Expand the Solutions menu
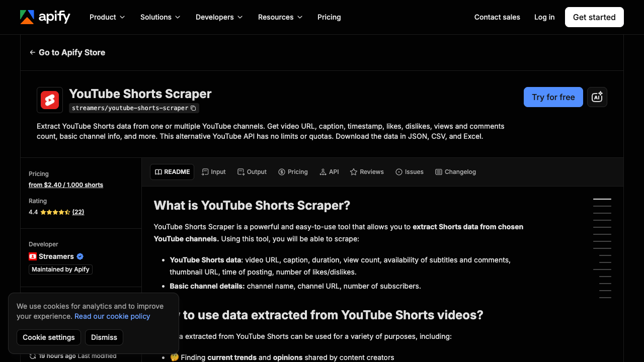 tap(160, 17)
